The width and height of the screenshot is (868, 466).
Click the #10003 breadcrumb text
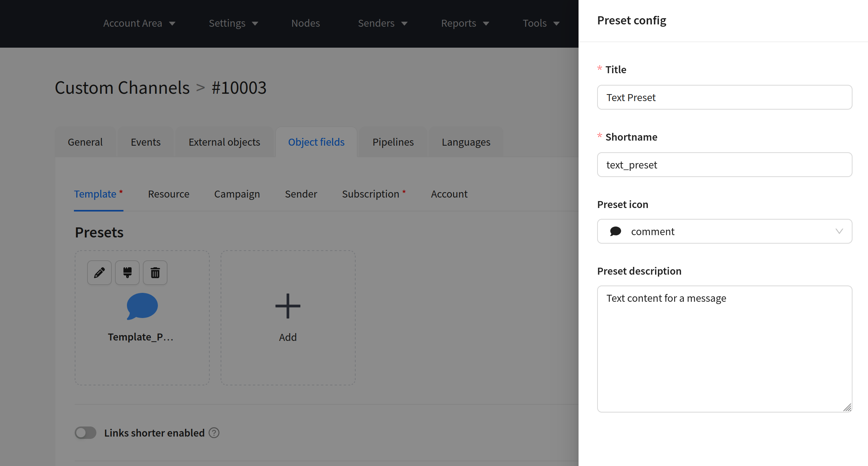(239, 88)
